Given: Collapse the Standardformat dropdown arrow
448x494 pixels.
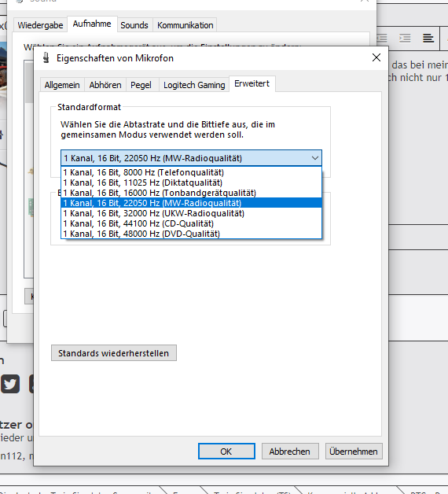Looking at the screenshot, I should (x=315, y=158).
